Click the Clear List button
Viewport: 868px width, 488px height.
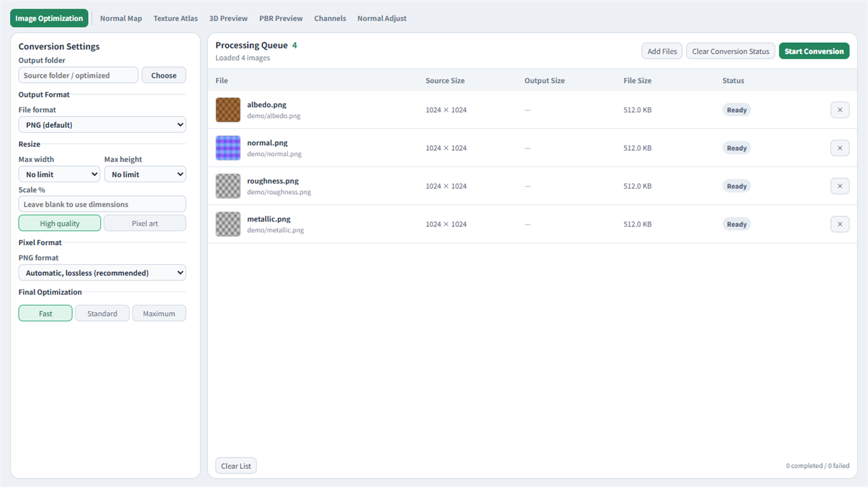236,466
